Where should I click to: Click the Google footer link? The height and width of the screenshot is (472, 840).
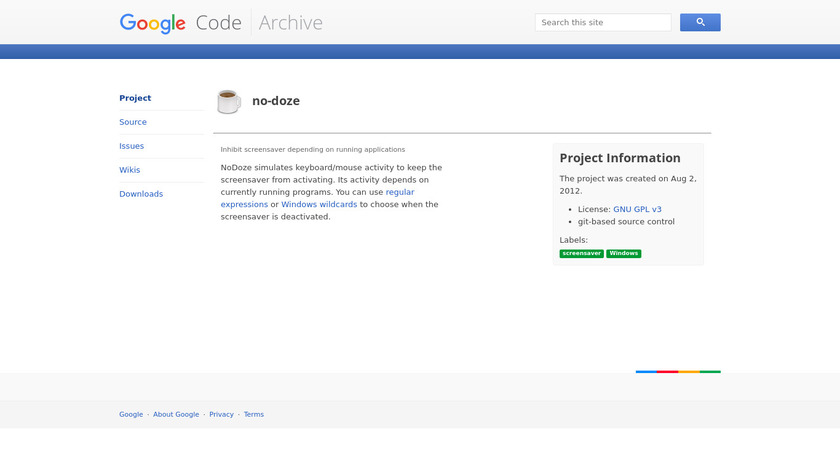pos(131,414)
